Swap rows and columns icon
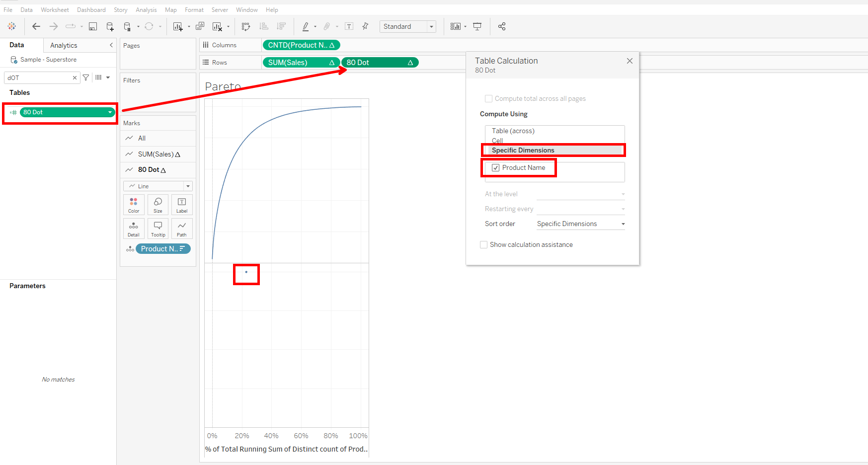The height and width of the screenshot is (465, 868). pyautogui.click(x=246, y=26)
